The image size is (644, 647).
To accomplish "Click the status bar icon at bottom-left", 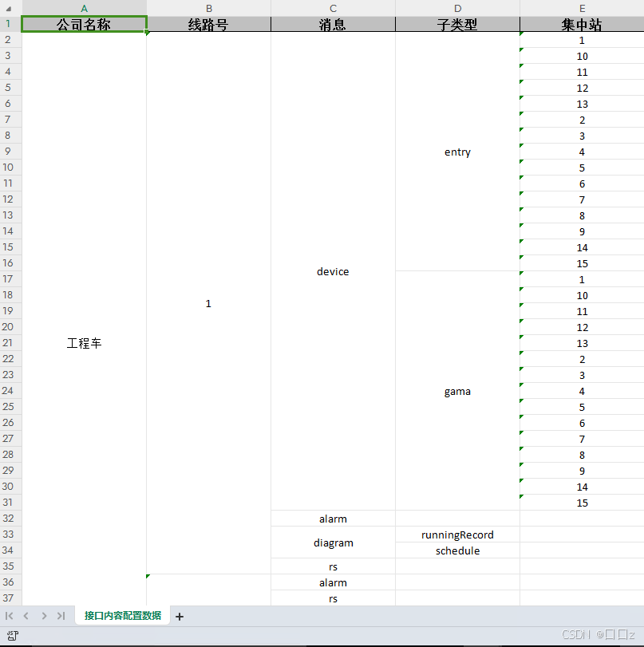I will click(13, 636).
